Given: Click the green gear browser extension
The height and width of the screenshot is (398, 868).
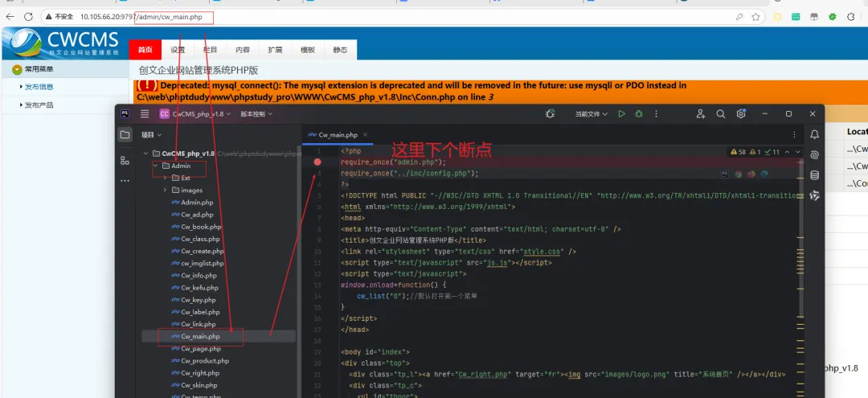Looking at the screenshot, I should 832,17.
